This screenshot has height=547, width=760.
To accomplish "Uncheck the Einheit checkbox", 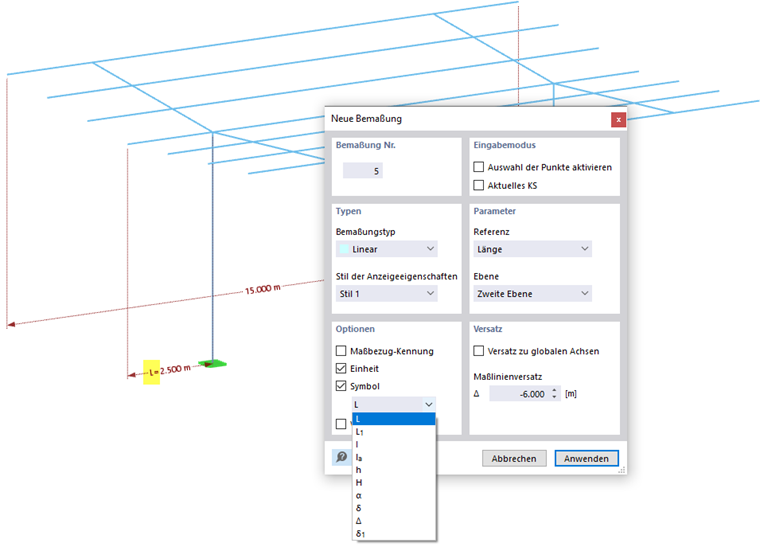I will click(341, 368).
